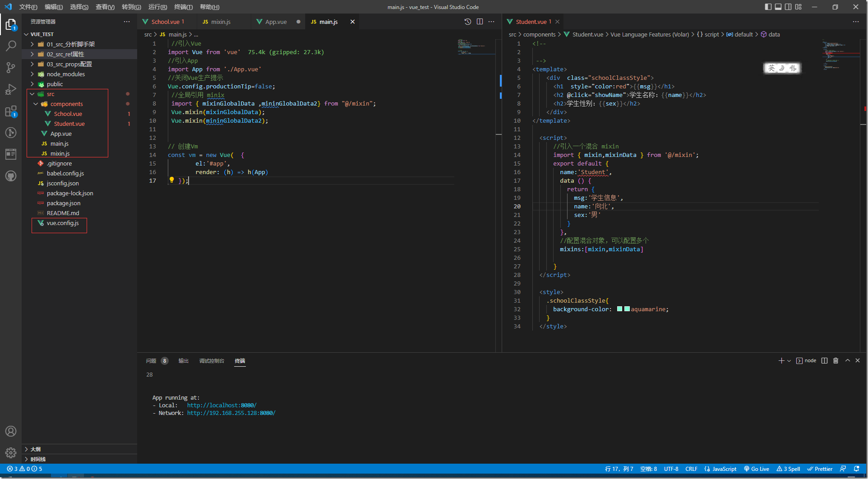
Task: Open Explorer panel more actions ellipsis
Action: pyautogui.click(x=127, y=22)
